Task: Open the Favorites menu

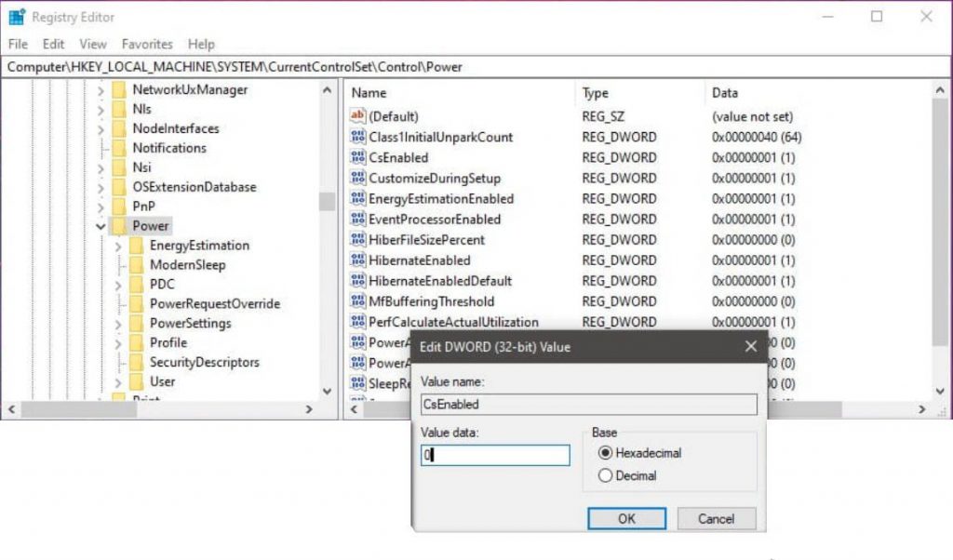Action: pyautogui.click(x=147, y=44)
